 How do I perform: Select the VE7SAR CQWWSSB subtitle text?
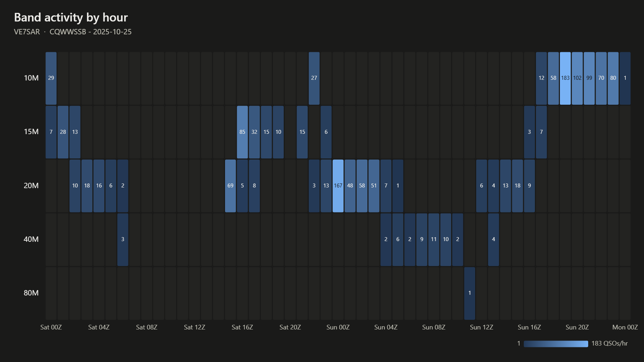(x=73, y=32)
